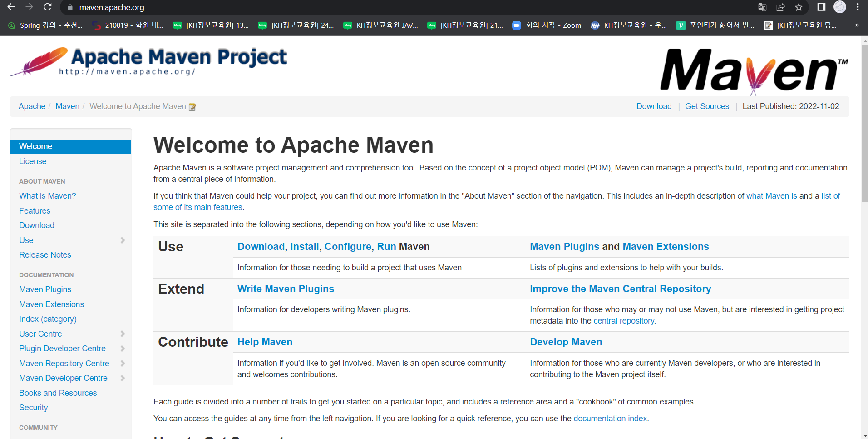Viewport: 868px width, 439px height.
Task: Expand the Use section in the sidebar
Action: point(123,240)
